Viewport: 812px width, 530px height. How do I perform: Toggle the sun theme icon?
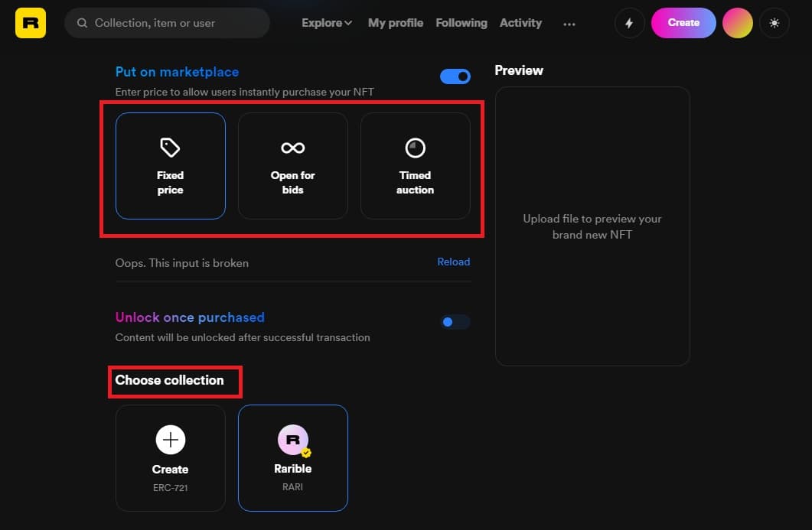pos(774,23)
